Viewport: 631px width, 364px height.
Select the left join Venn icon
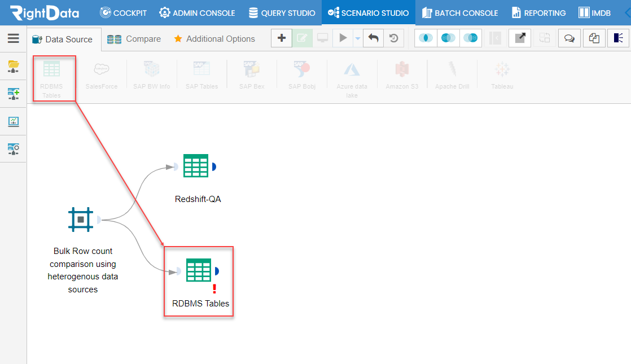[x=448, y=38]
